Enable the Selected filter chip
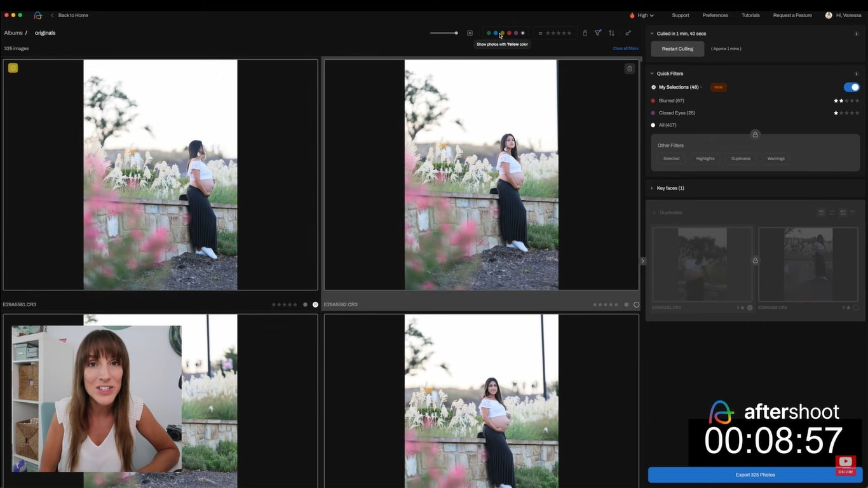This screenshot has height=488, width=868. tap(671, 158)
